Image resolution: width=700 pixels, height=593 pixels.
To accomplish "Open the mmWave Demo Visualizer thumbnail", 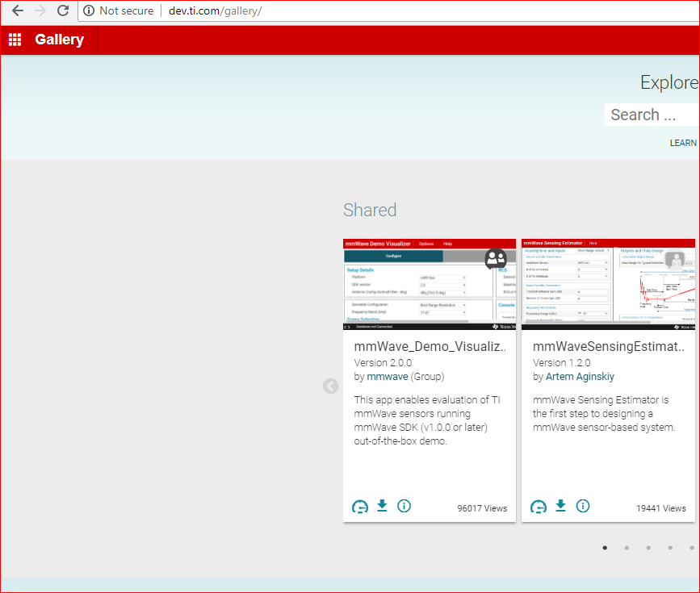I will (429, 284).
